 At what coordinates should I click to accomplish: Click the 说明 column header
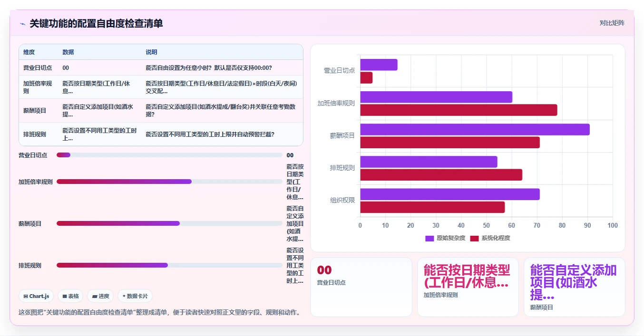click(151, 52)
